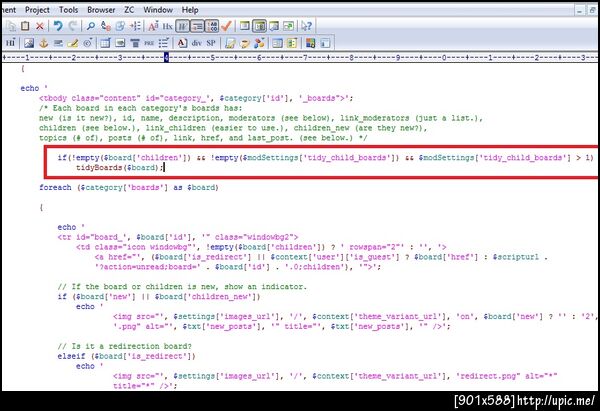The width and height of the screenshot is (600, 411).
Task: Insert a table with table icon
Action: 105,43
